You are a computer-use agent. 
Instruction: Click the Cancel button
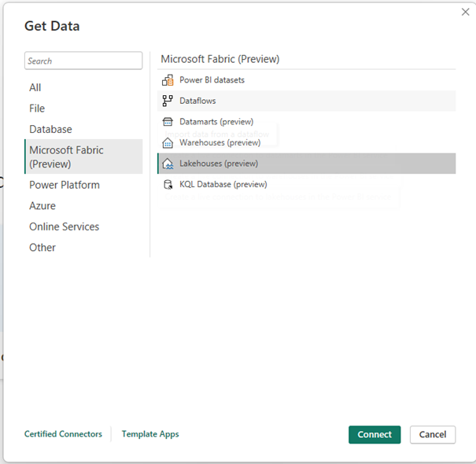[x=433, y=435]
